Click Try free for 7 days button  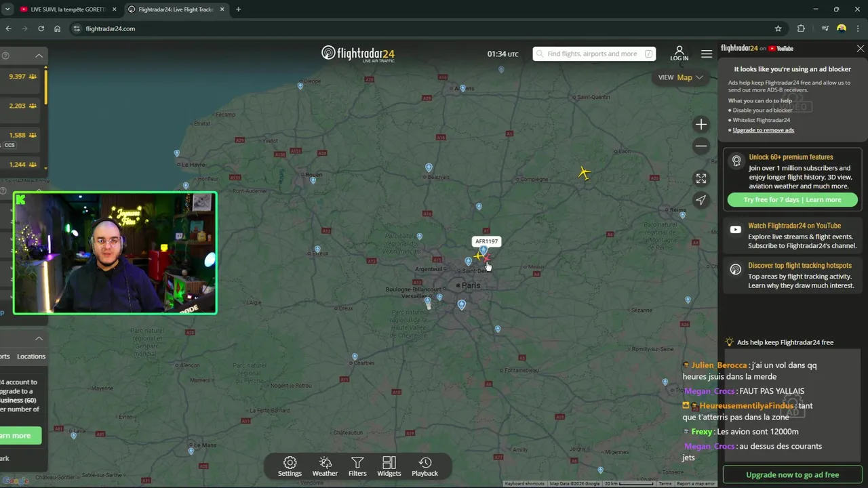(x=792, y=200)
